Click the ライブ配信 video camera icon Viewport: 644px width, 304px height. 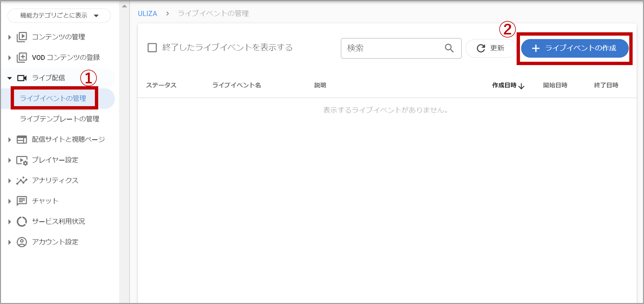pyautogui.click(x=22, y=78)
